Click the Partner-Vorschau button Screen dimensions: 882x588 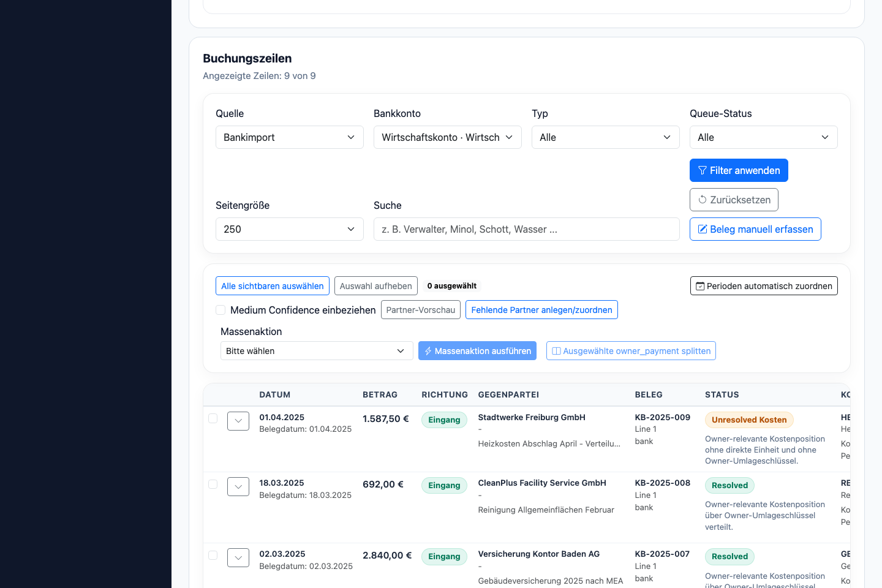tap(421, 310)
